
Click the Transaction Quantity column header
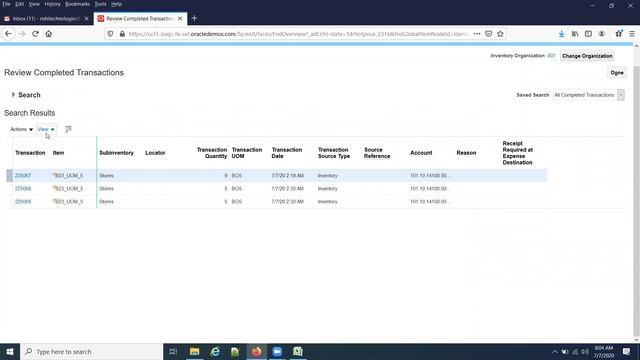pos(212,153)
